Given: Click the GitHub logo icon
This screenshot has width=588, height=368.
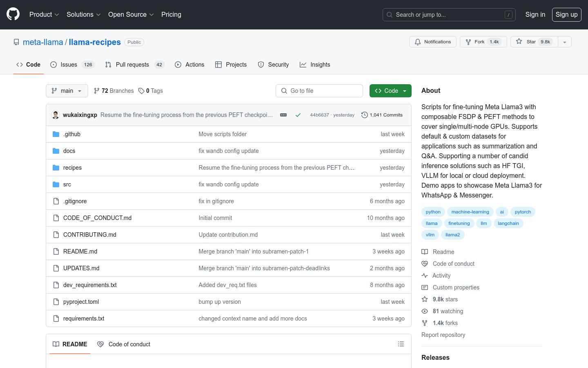Looking at the screenshot, I should point(13,14).
